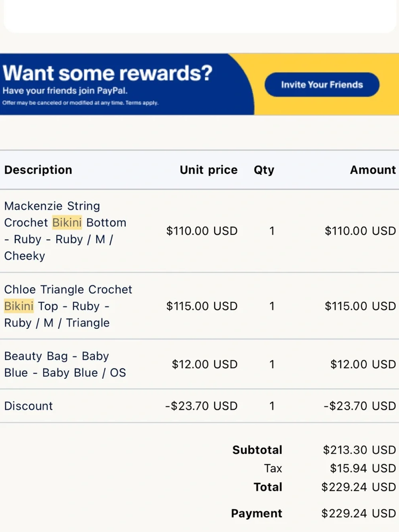This screenshot has width=399, height=532.
Task: Tap the Chloe Triangle Crochet Bikini Top item
Action: pos(68,306)
